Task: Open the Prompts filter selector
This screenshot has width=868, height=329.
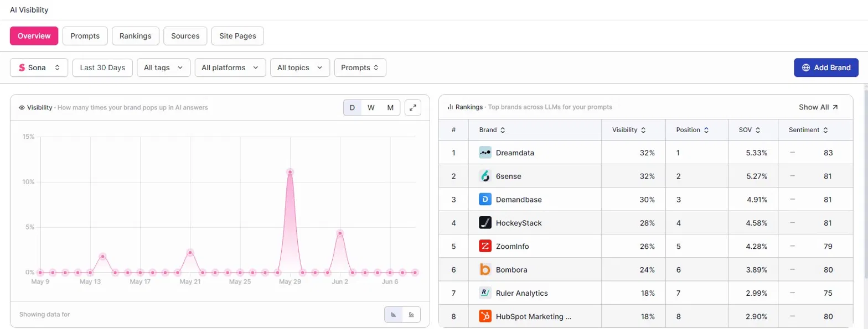Action: click(360, 67)
